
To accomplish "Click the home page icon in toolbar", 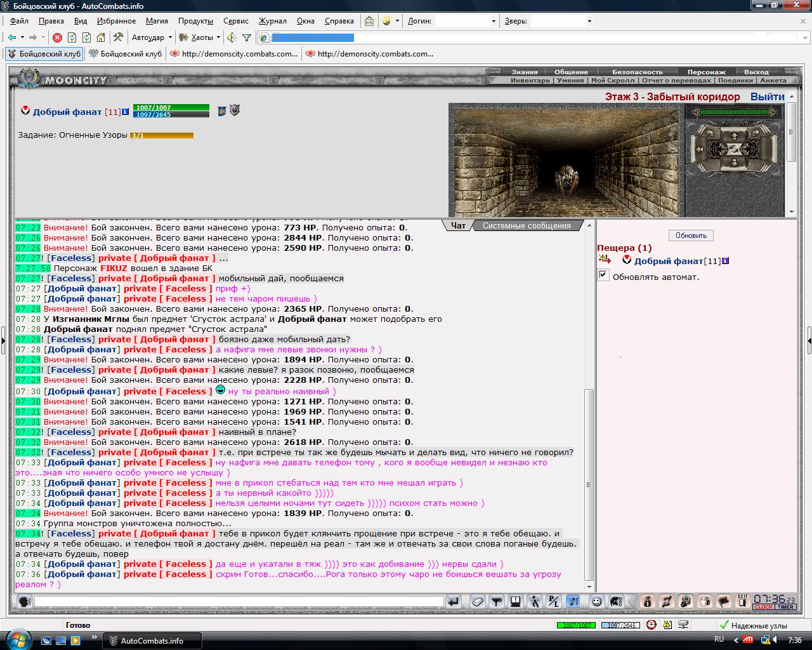I will tap(101, 37).
